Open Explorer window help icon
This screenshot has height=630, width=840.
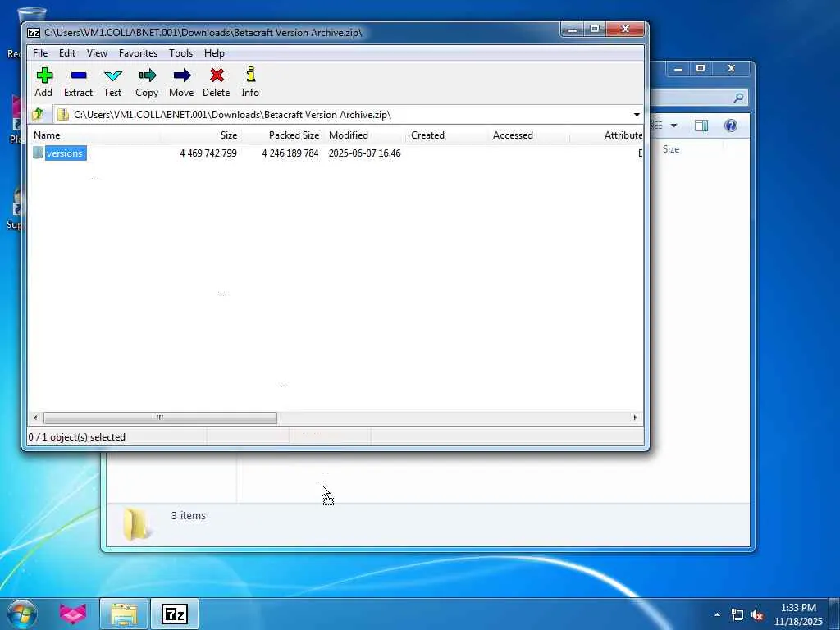pos(731,126)
